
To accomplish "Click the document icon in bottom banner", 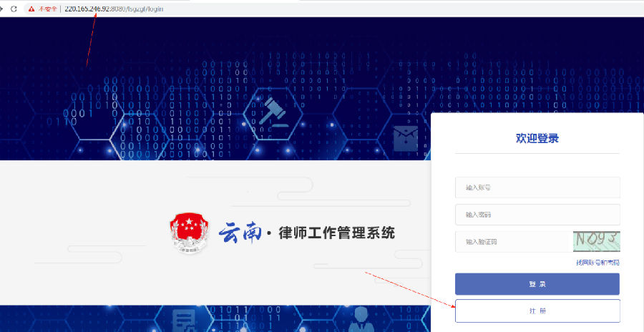I will [x=186, y=321].
